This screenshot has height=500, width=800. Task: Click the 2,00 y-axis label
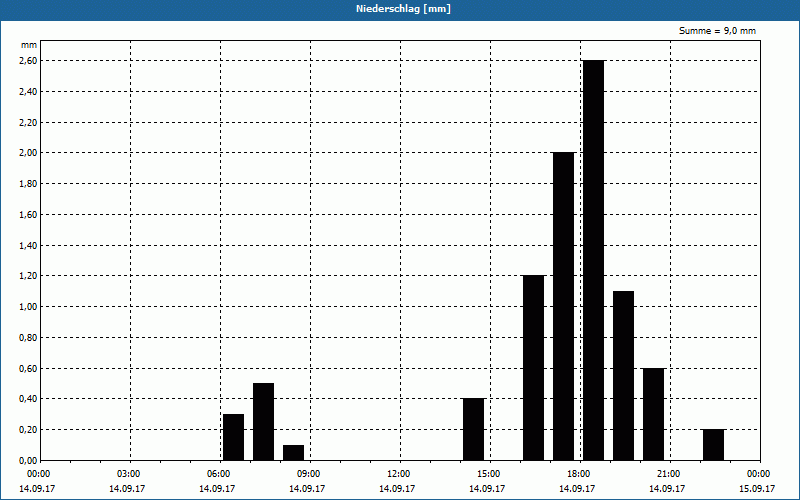tap(28, 153)
